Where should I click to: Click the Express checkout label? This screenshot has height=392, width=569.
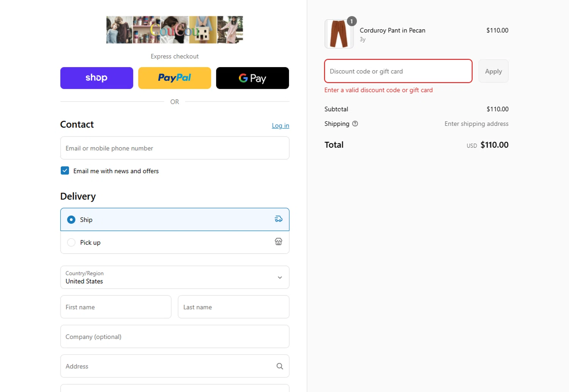(x=174, y=56)
